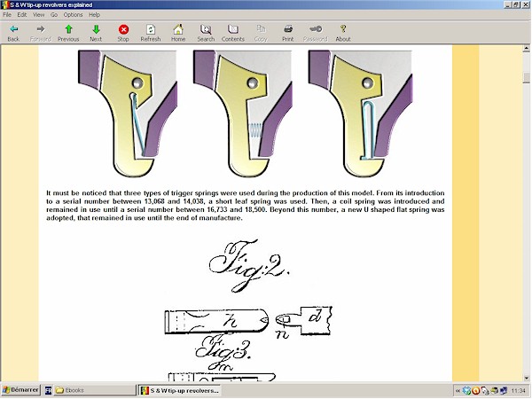This screenshot has width=532, height=399.
Task: Click the Fig:3 patent drawing caption
Action: pos(223,351)
